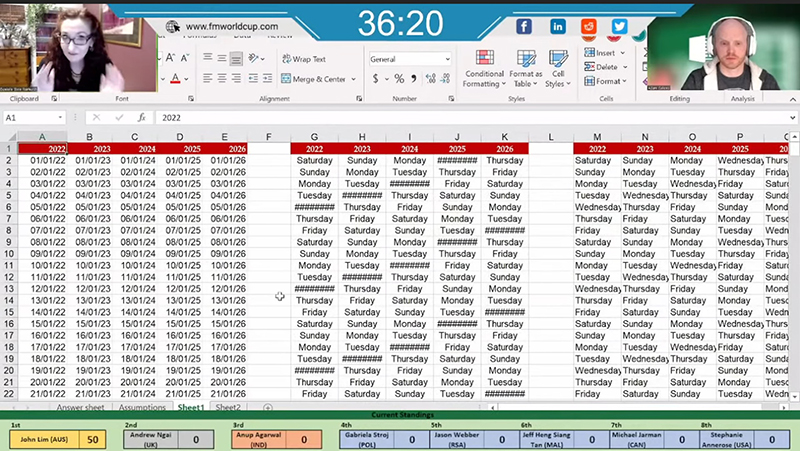This screenshot has height=451, width=800.
Task: Apply the accounting dollar format
Action: pyautogui.click(x=376, y=79)
